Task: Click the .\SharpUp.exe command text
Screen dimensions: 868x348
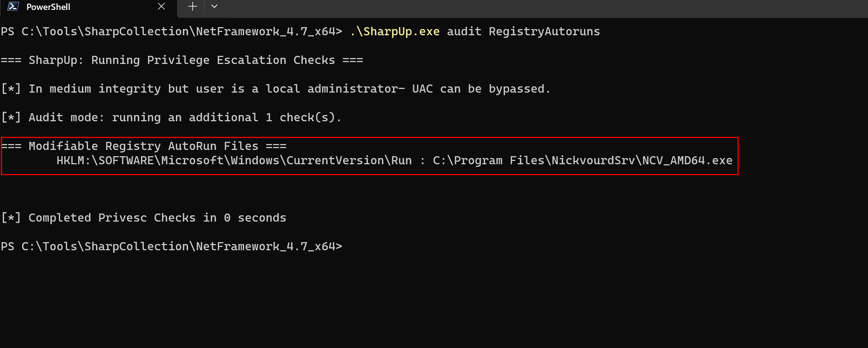Action: pos(395,32)
